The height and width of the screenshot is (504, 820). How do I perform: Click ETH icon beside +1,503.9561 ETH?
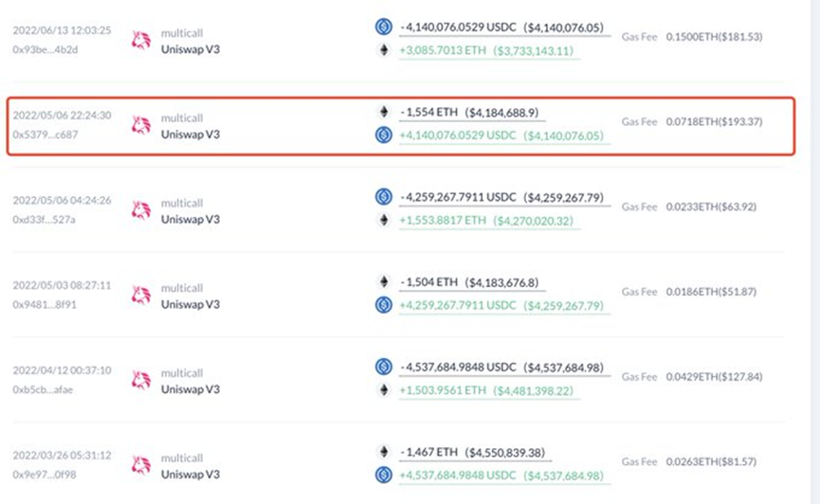point(384,389)
